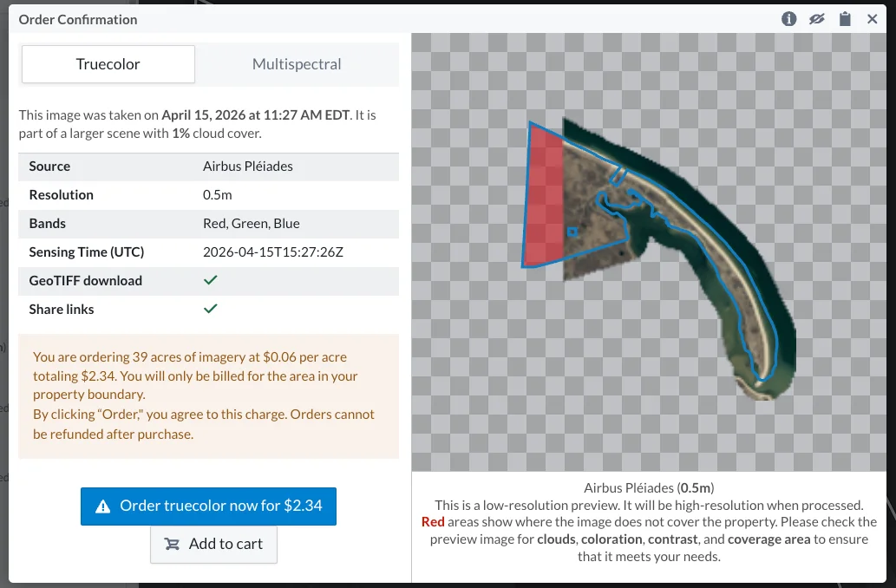Click the Add to cart button
This screenshot has width=896, height=588.
[213, 544]
